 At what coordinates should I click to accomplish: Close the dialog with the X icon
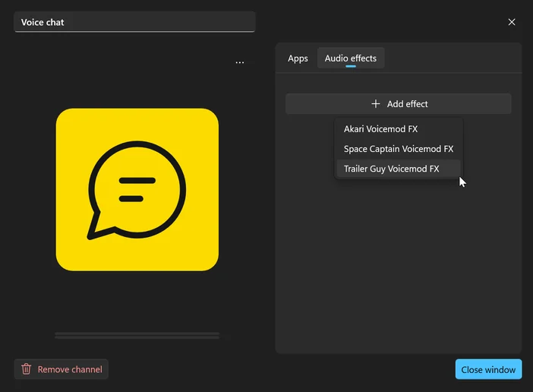(x=511, y=22)
